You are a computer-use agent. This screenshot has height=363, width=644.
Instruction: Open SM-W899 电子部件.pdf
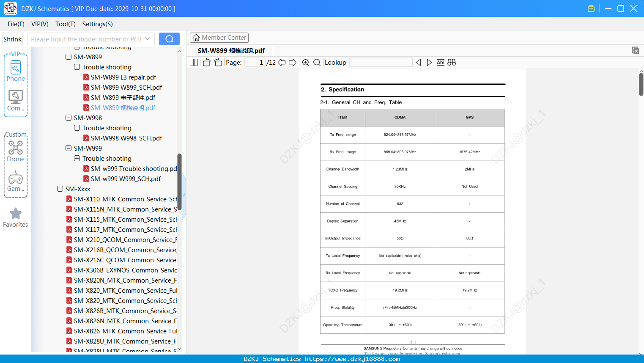[x=123, y=97]
